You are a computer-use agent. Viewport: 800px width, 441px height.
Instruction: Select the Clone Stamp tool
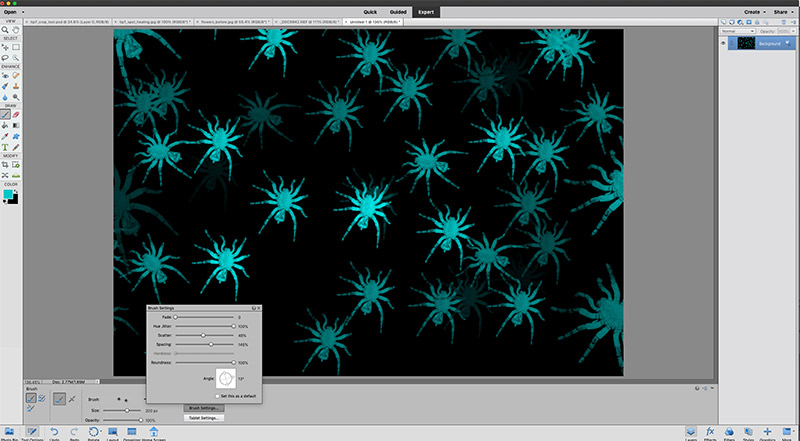click(x=16, y=86)
